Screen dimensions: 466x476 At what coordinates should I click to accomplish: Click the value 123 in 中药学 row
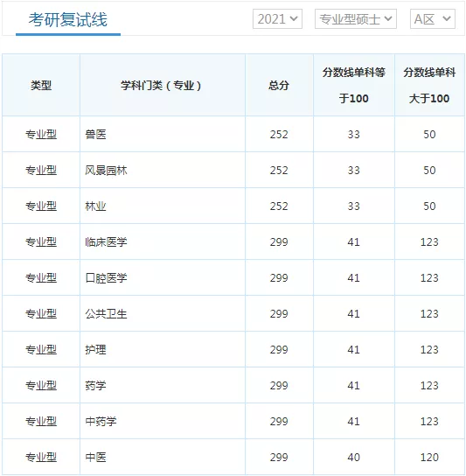[x=429, y=421]
